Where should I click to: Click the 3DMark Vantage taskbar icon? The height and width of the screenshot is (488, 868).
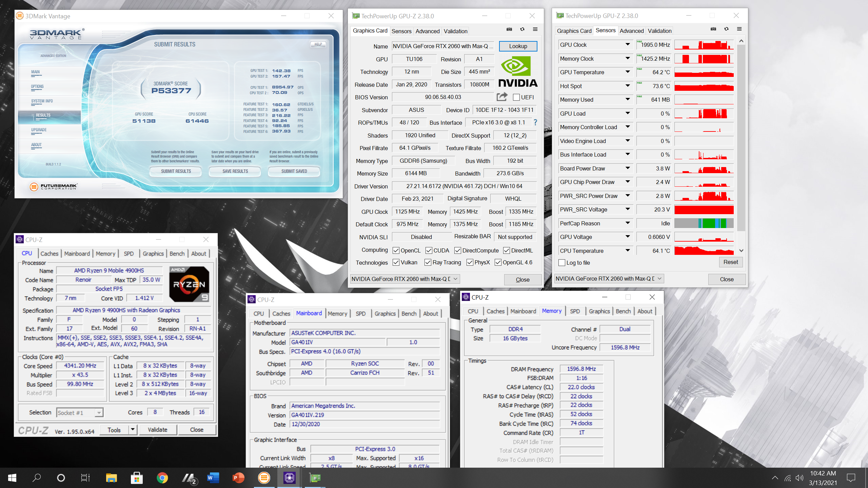(x=264, y=478)
